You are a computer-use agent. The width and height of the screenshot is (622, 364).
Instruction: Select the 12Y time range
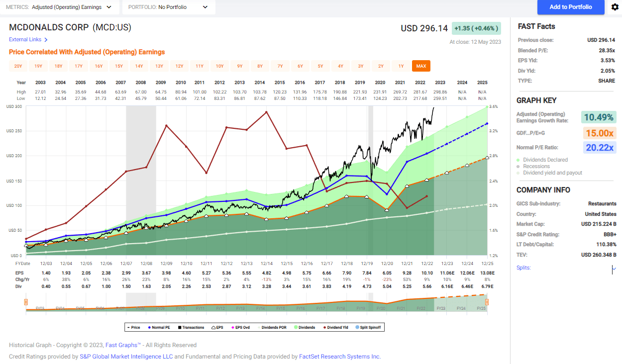pos(179,66)
